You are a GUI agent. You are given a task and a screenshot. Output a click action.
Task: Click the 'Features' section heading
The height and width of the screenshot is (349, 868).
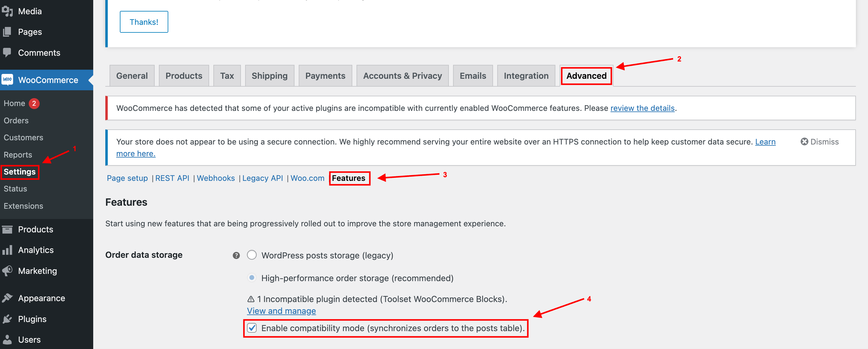click(x=127, y=202)
